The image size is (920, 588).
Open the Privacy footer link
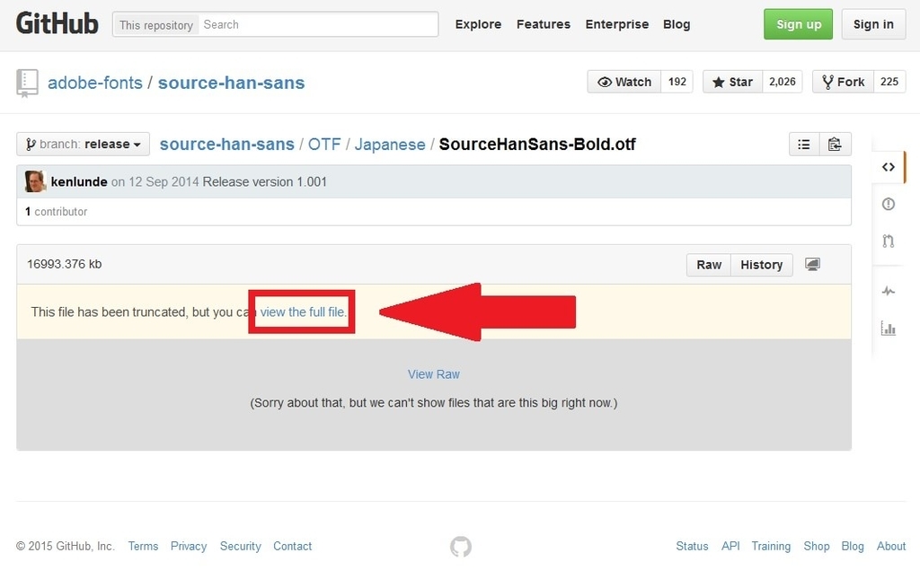(189, 546)
